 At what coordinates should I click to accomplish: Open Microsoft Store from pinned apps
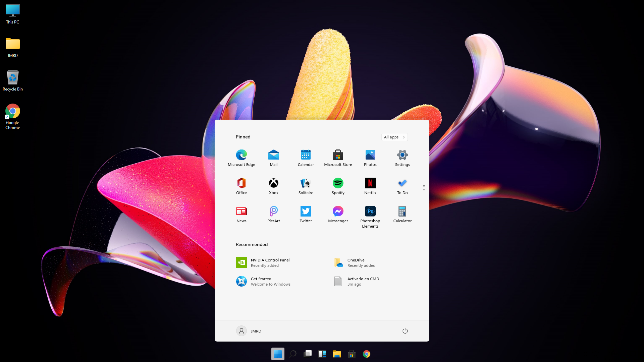[338, 158]
